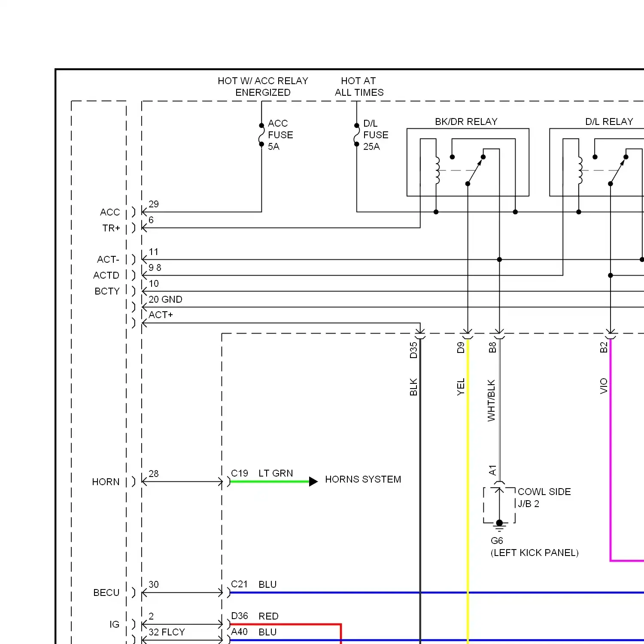Click the ACT+ label
Viewport: 644px width, 644px height.
point(161,315)
